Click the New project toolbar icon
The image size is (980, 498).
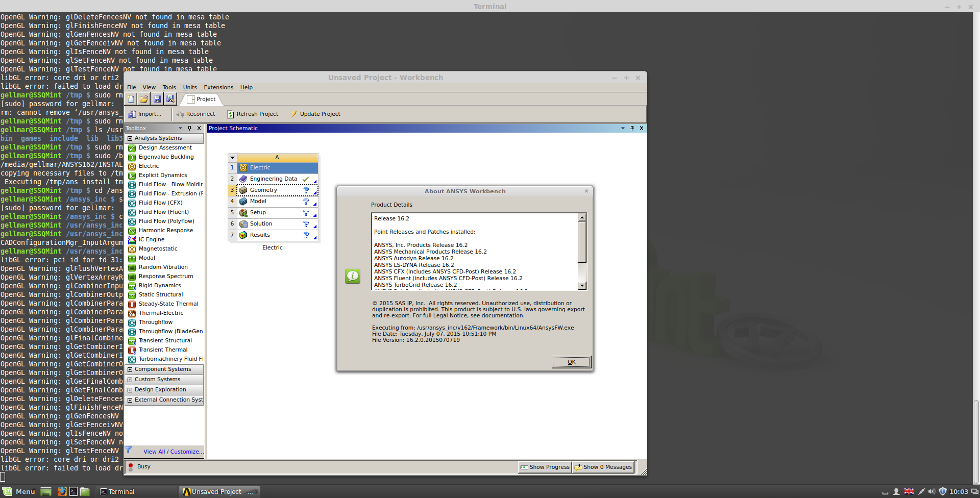[131, 99]
